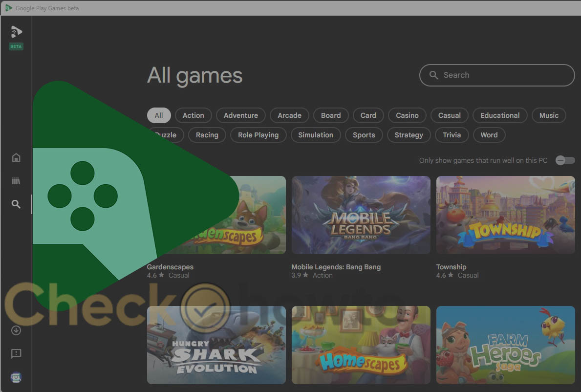The width and height of the screenshot is (581, 392).
Task: Pick the Trivia category chip
Action: (452, 135)
